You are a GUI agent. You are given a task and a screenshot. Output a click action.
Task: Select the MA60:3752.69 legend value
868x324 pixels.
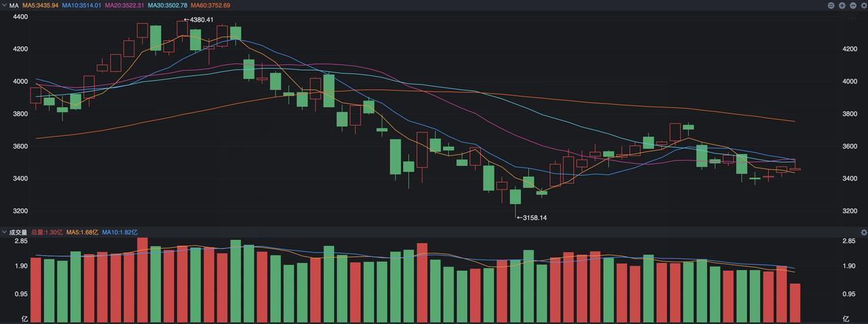pyautogui.click(x=210, y=5)
